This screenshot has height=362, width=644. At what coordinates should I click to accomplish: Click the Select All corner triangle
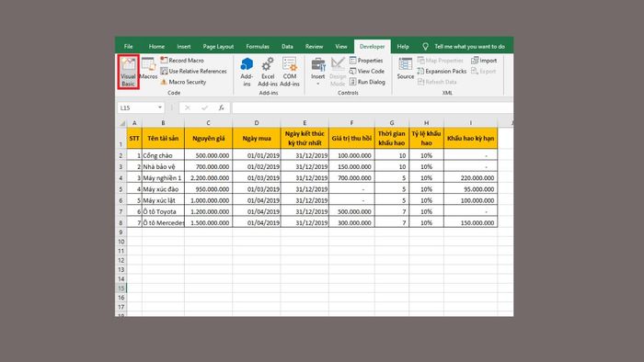122,122
